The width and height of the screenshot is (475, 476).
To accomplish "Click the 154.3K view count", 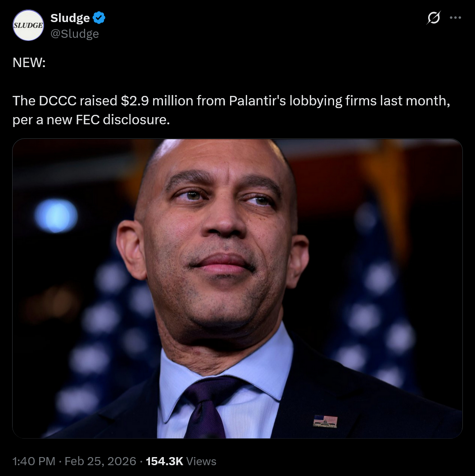I will pyautogui.click(x=164, y=461).
